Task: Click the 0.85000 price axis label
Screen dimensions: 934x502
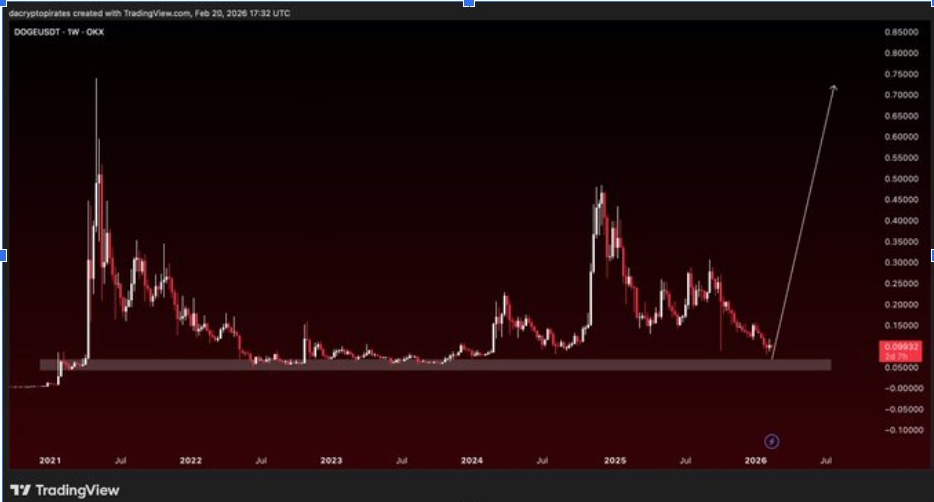Action: coord(901,32)
